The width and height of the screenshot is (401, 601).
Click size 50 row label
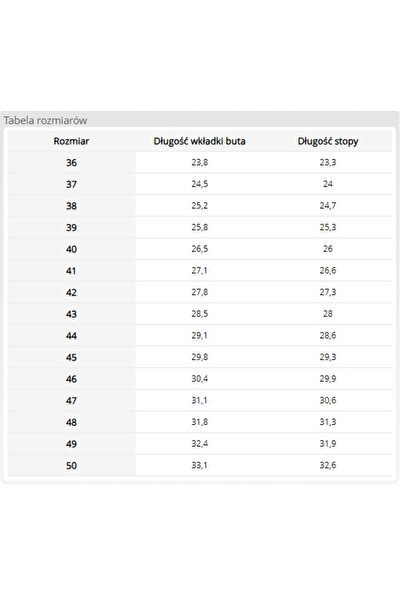(x=71, y=466)
